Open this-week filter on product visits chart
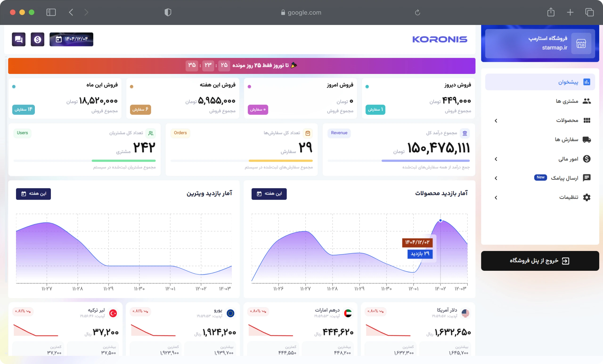603x364 pixels. coord(269,194)
